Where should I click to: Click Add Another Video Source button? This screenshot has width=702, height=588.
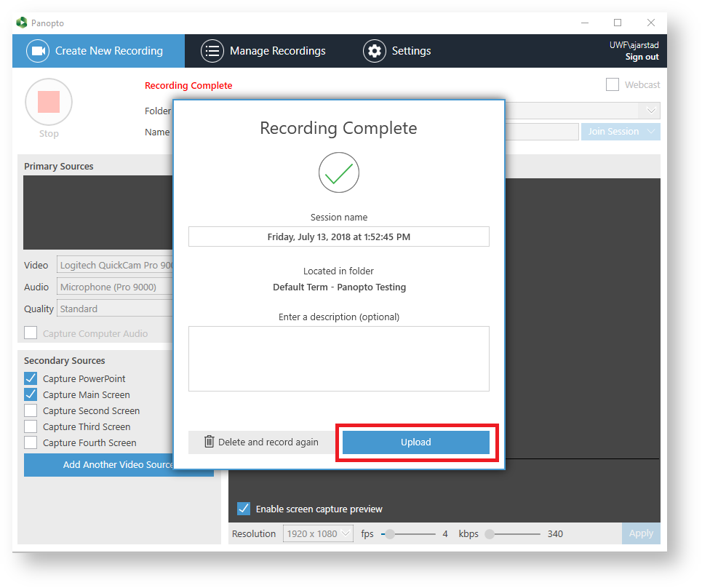pos(119,465)
